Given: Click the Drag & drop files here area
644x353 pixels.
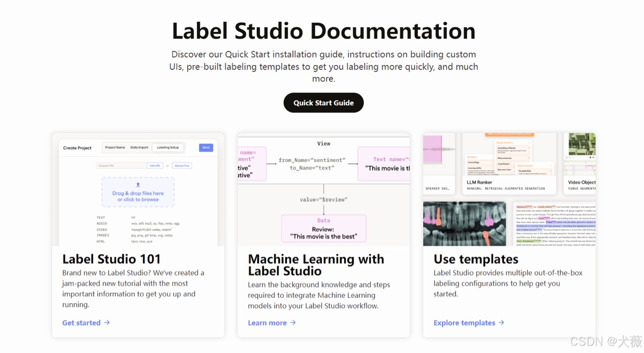Looking at the screenshot, I should pyautogui.click(x=138, y=192).
